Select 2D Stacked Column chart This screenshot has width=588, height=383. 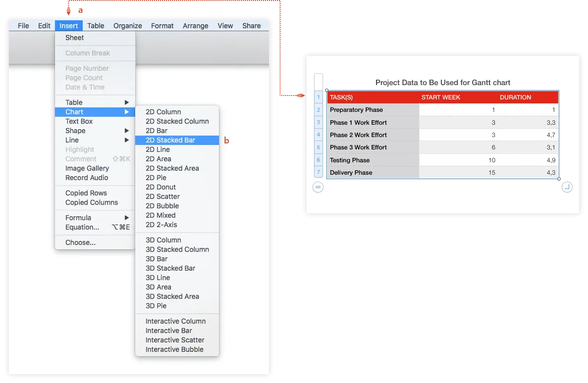(x=177, y=121)
